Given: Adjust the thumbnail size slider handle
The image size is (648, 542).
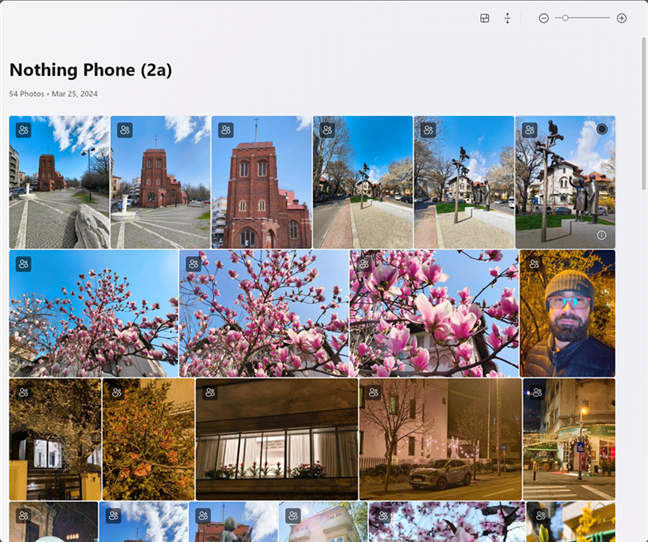Looking at the screenshot, I should pos(565,18).
